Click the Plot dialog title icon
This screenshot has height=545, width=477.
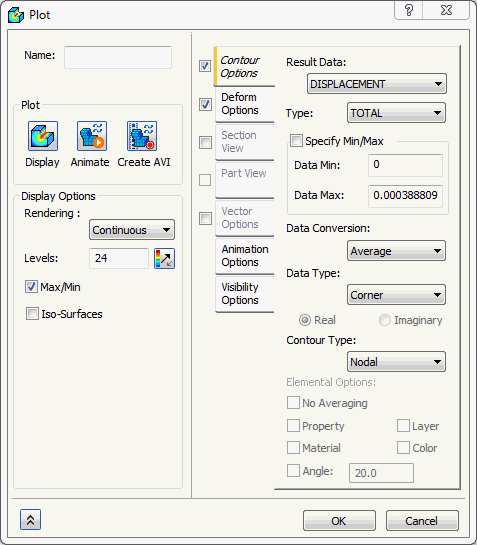(16, 15)
